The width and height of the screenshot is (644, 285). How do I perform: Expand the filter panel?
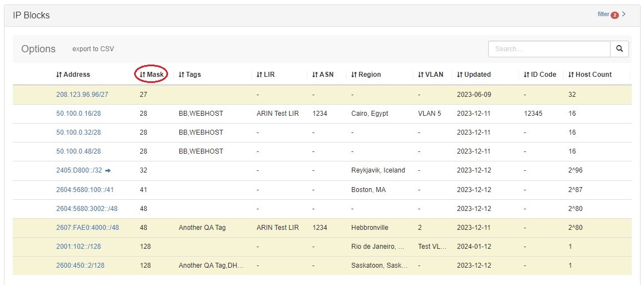click(x=611, y=14)
